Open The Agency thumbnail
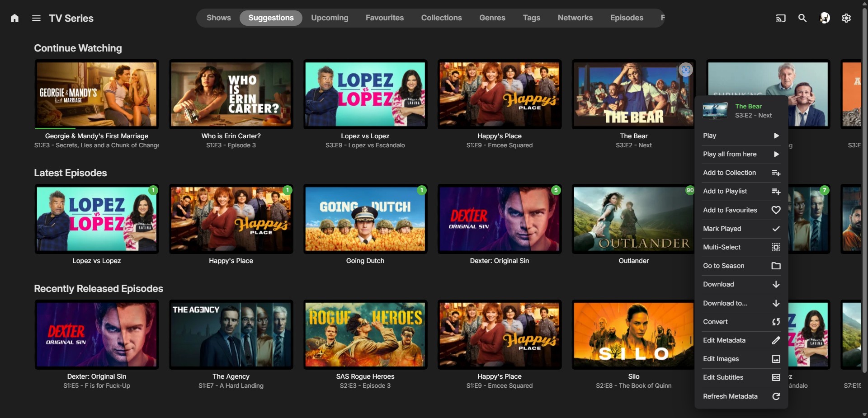868x418 pixels. [231, 334]
